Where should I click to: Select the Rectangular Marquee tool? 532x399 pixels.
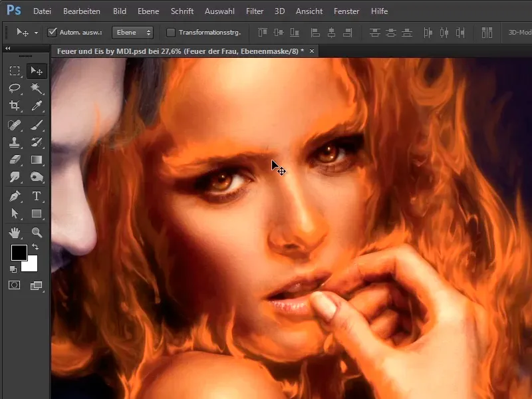pyautogui.click(x=14, y=71)
